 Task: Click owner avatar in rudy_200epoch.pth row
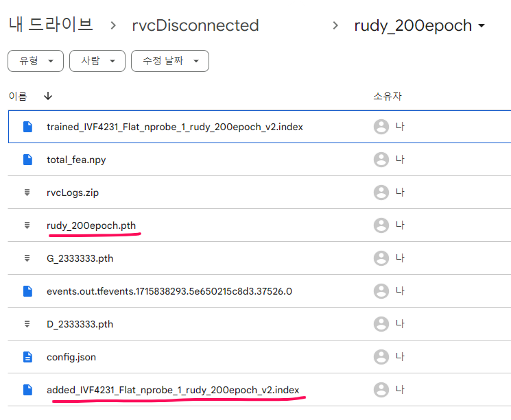(x=381, y=225)
